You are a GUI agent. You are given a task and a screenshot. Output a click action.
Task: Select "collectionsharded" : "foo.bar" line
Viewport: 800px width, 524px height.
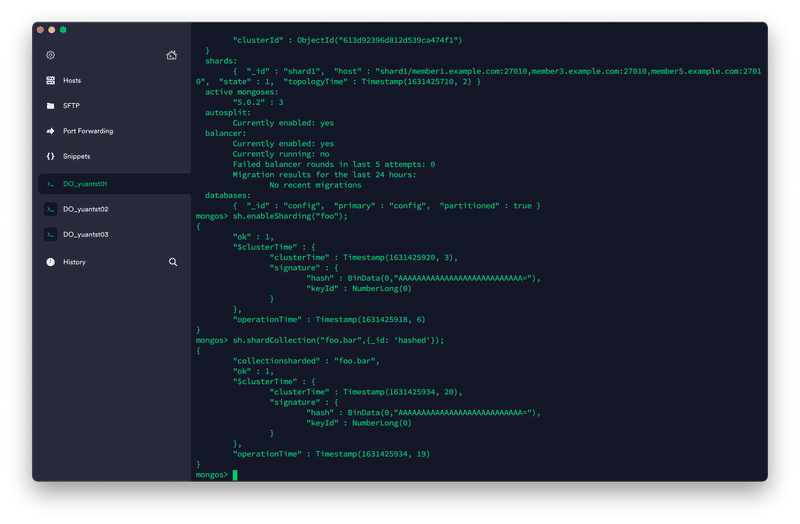306,361
